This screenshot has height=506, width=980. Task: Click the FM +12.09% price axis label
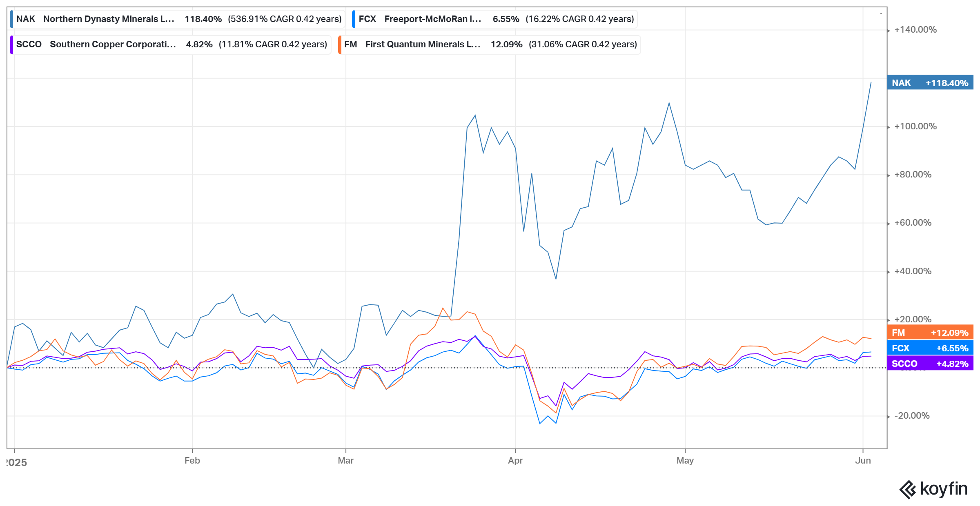click(x=930, y=333)
